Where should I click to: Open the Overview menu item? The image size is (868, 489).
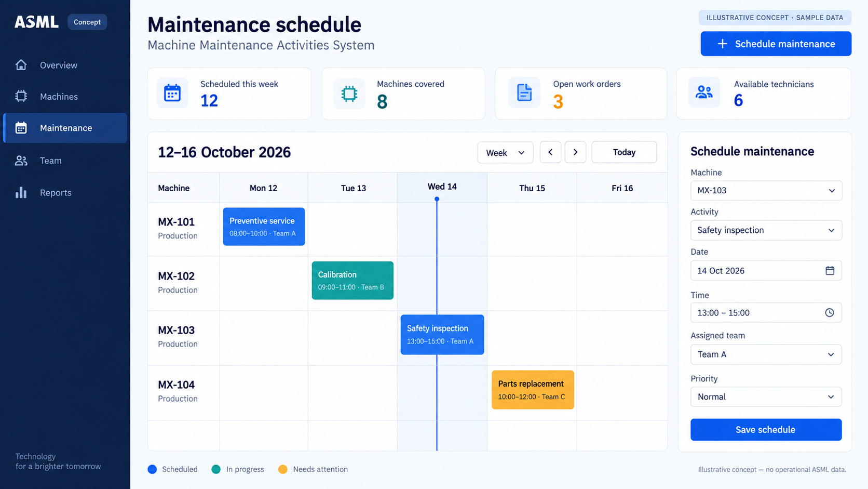(65, 65)
